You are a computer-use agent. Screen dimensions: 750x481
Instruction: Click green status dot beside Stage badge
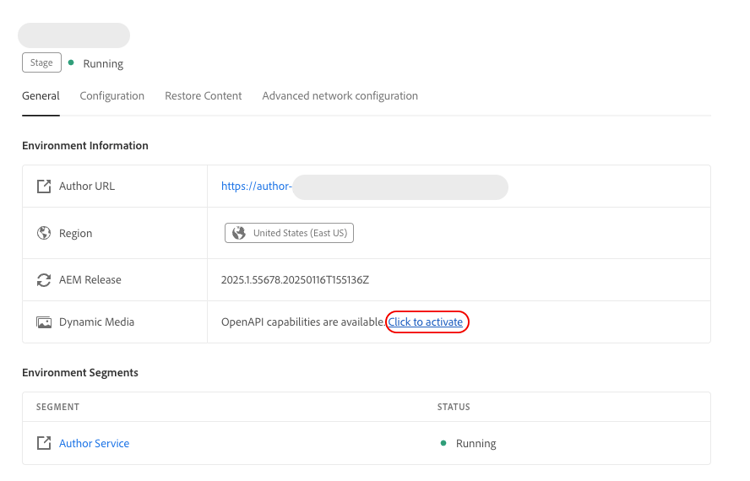tap(71, 63)
